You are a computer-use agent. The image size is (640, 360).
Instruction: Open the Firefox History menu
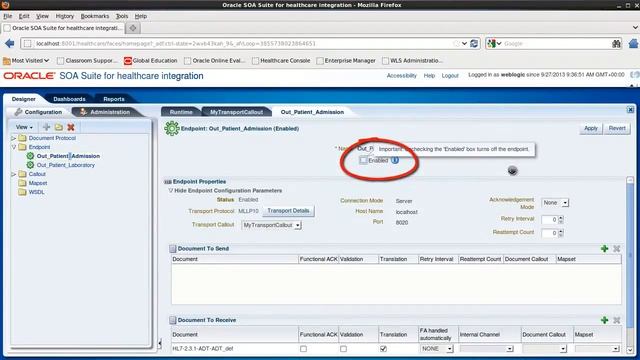[x=64, y=16]
